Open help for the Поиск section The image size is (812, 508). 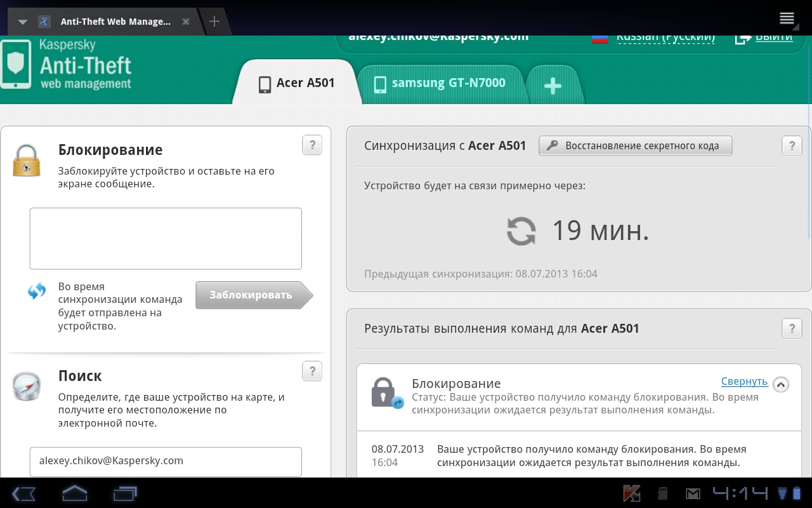[311, 371]
